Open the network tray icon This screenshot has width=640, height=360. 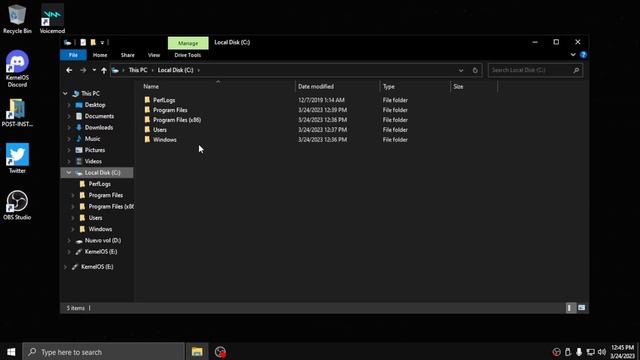[x=591, y=352]
